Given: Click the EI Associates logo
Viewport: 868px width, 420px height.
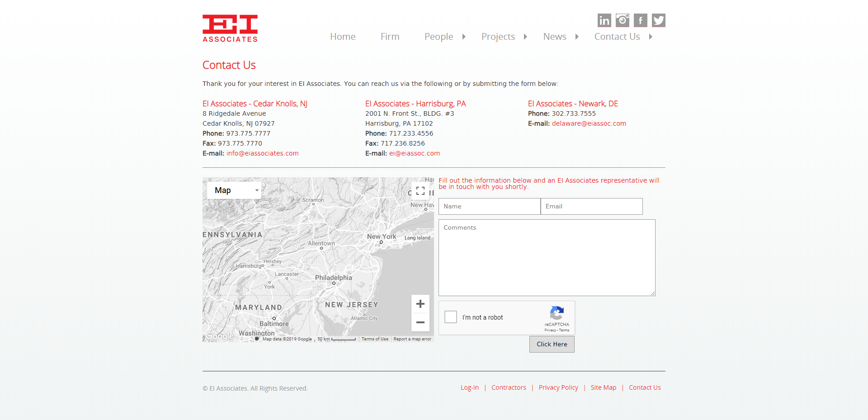Looking at the screenshot, I should pyautogui.click(x=230, y=28).
